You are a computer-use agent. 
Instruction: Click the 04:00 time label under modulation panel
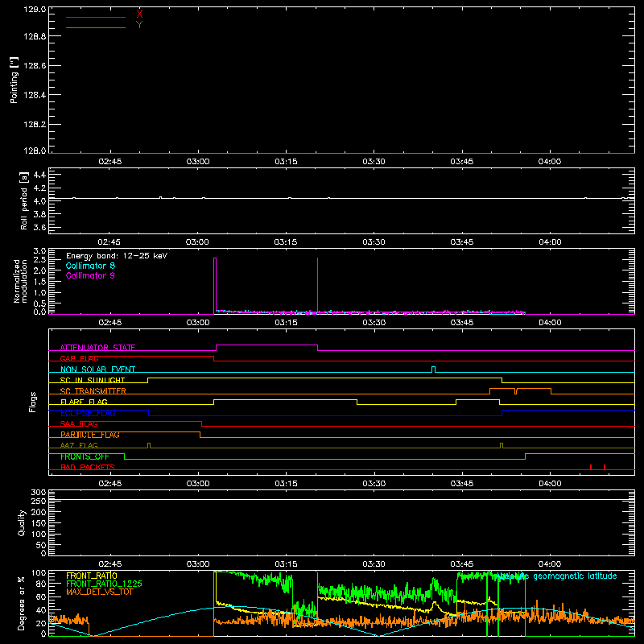(x=550, y=323)
